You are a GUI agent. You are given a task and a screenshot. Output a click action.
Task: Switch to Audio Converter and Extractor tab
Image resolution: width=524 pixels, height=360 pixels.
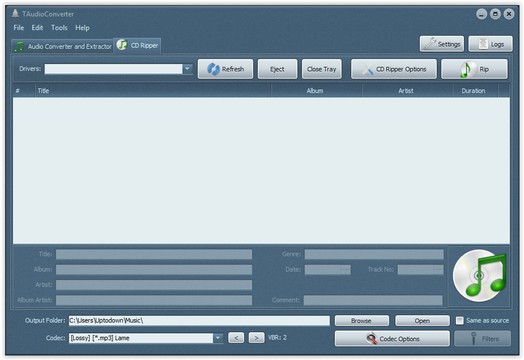click(63, 46)
